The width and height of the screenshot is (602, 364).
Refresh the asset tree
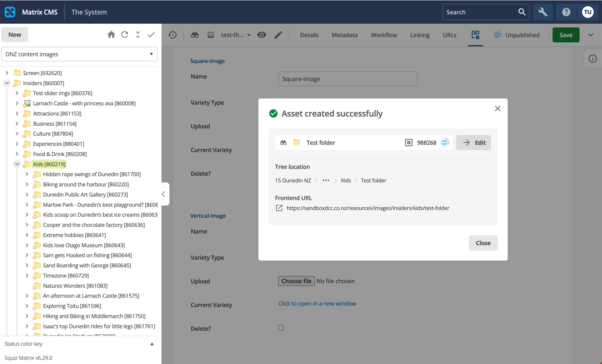pyautogui.click(x=125, y=35)
